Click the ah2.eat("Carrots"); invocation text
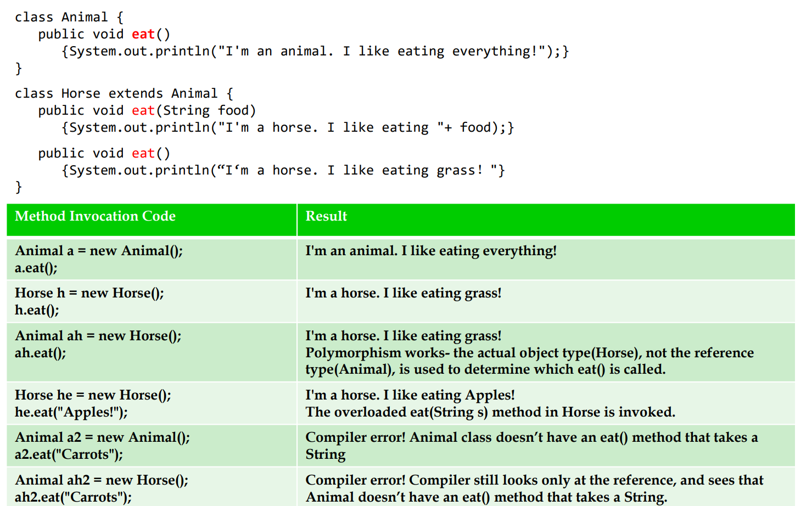The image size is (812, 506). click(73, 497)
